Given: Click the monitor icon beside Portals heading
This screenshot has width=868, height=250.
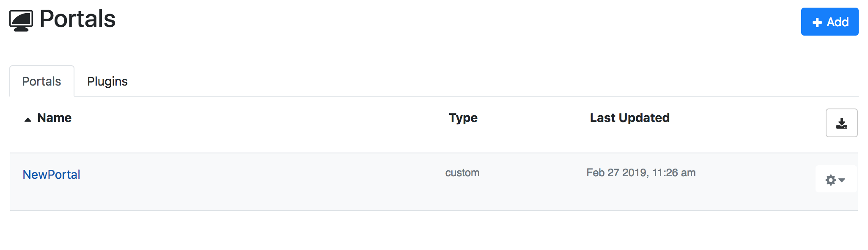Looking at the screenshot, I should [x=21, y=21].
